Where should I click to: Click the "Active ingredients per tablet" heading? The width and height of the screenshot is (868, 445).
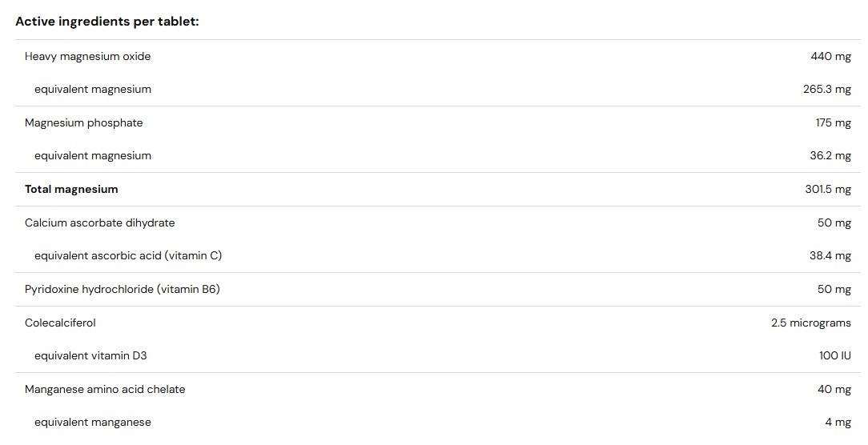click(x=107, y=22)
